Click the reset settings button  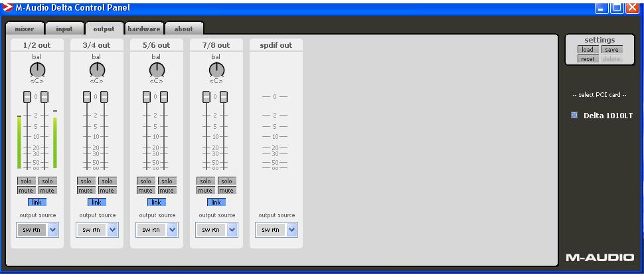tap(588, 59)
